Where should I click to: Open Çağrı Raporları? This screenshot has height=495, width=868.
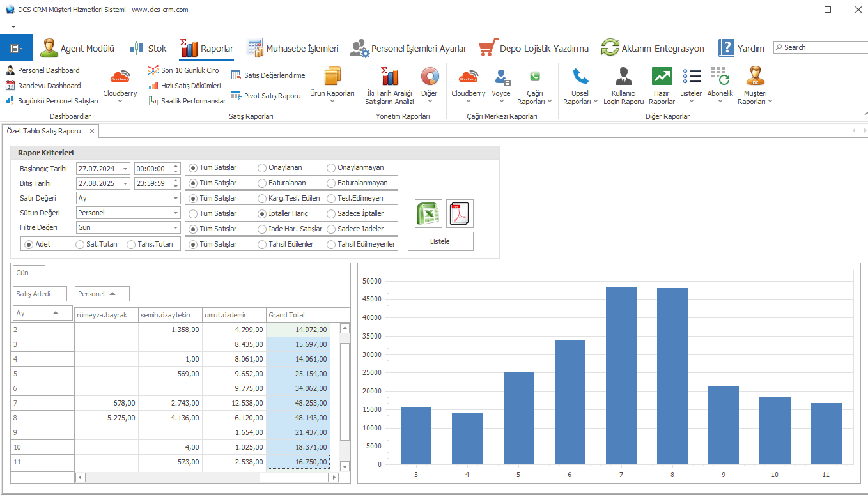pos(534,86)
